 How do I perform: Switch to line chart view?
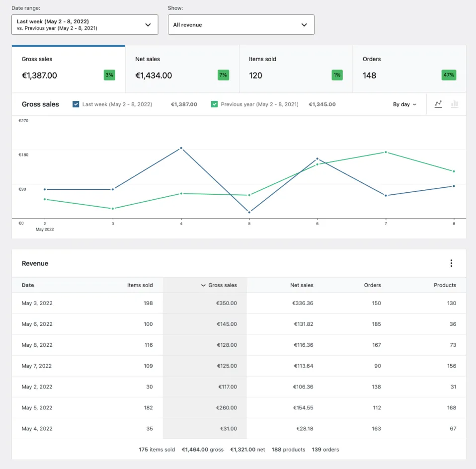(x=438, y=104)
